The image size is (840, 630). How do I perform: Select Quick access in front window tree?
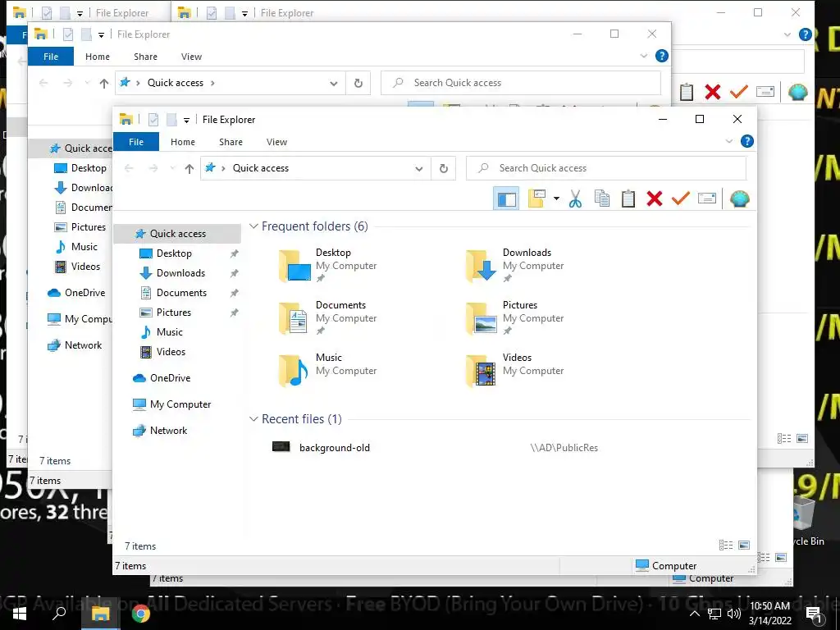[177, 234]
